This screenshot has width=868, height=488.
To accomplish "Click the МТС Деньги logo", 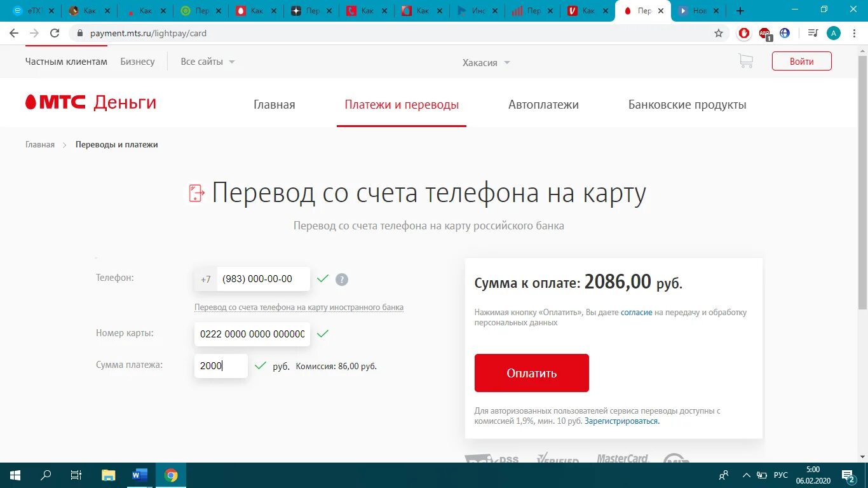I will tap(91, 102).
